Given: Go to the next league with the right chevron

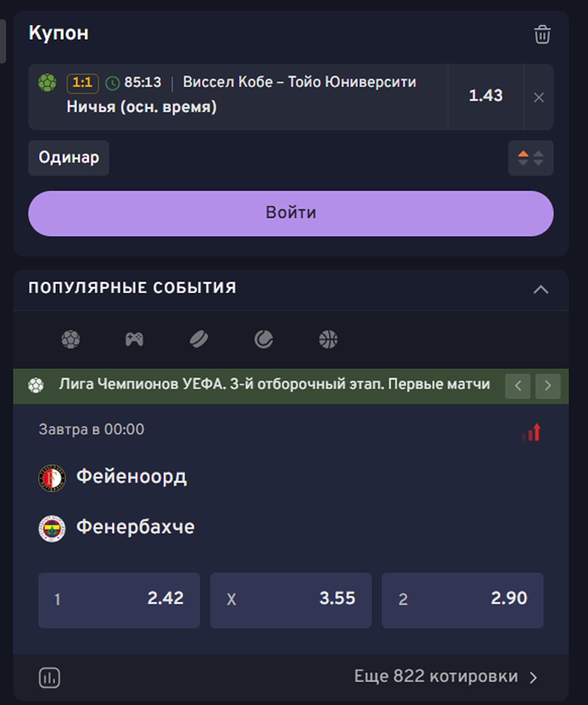Looking at the screenshot, I should click(x=548, y=385).
